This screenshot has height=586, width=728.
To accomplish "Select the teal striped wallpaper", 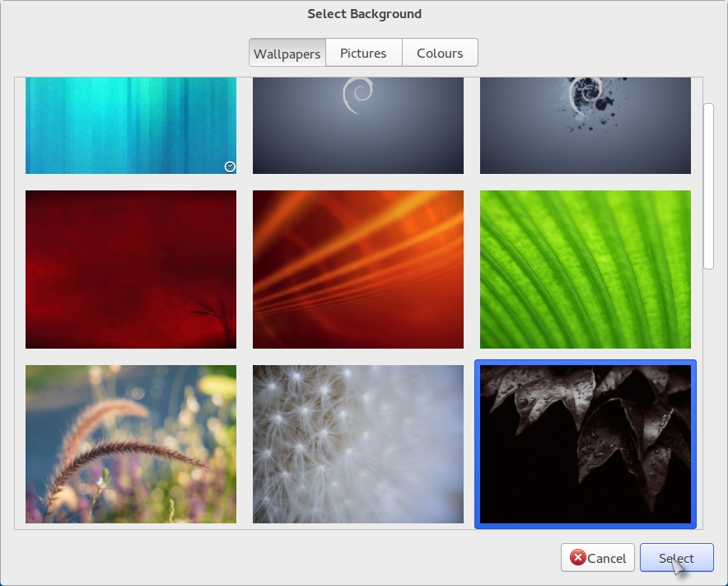I will 130,125.
